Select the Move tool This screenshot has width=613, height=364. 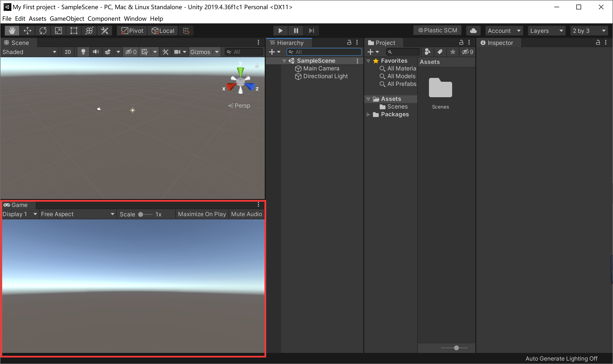(27, 31)
